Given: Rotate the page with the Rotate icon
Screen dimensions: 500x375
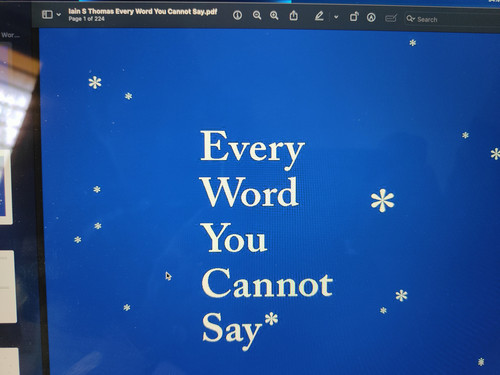Looking at the screenshot, I should [x=354, y=17].
